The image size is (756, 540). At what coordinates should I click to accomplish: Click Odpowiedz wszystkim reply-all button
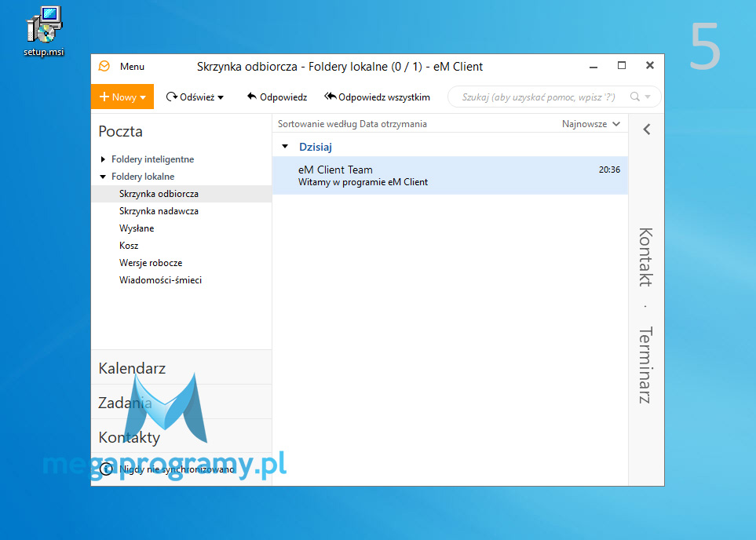377,97
